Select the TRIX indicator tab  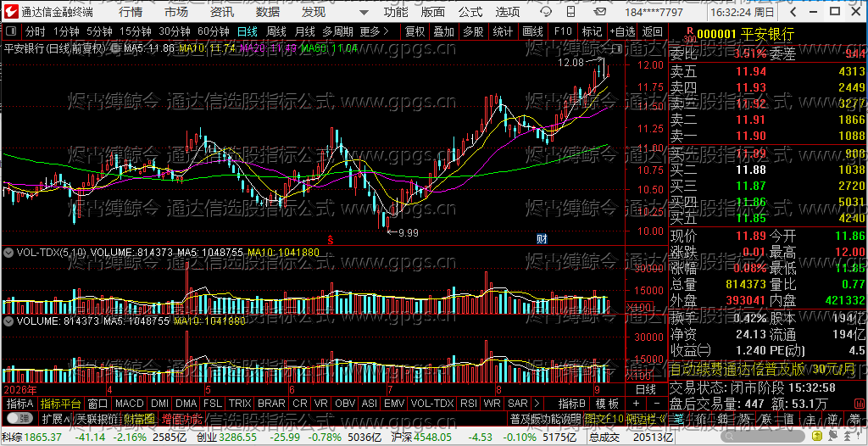pyautogui.click(x=240, y=404)
